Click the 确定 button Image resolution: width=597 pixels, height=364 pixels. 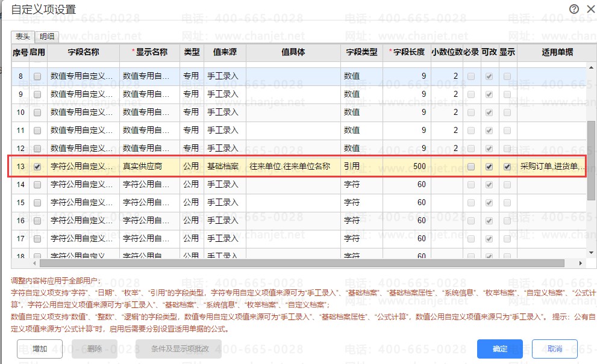[499, 349]
